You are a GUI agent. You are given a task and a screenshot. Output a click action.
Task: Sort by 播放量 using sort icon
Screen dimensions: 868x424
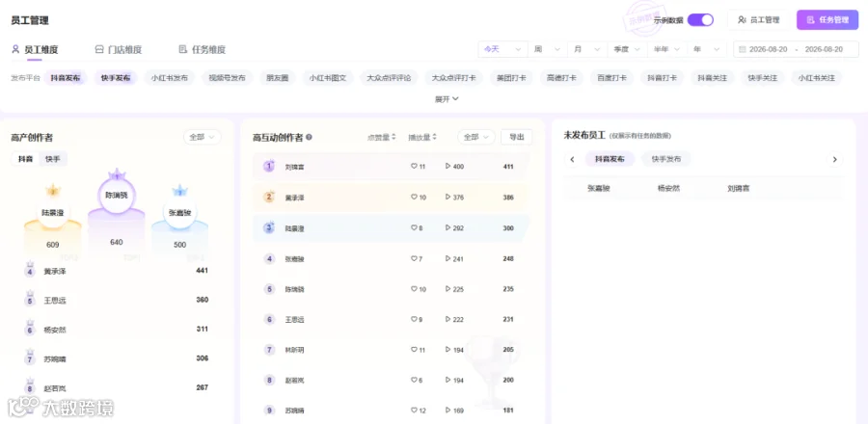tap(435, 137)
